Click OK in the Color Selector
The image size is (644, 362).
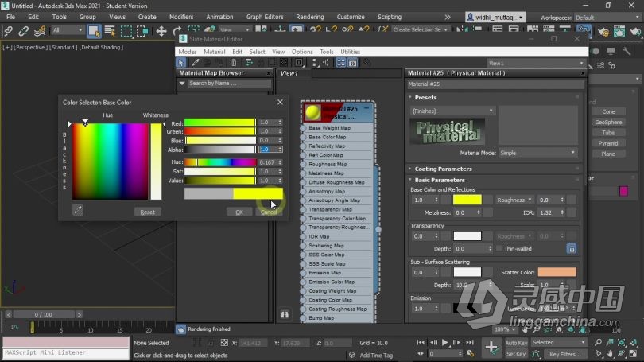pos(239,212)
